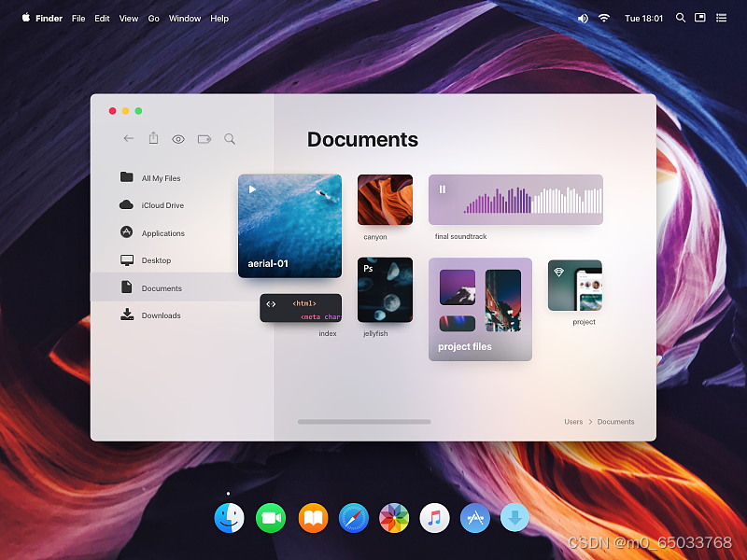Open the Finder window search icon

click(x=230, y=139)
